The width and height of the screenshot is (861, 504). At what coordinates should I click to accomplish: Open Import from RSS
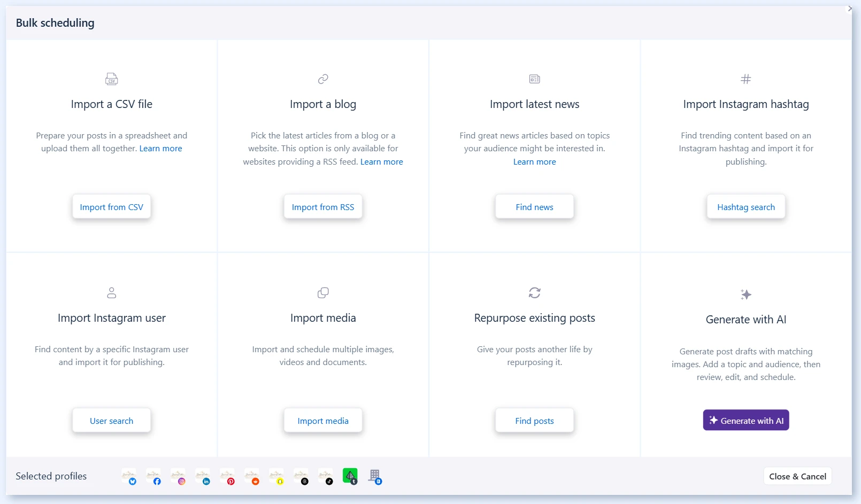[323, 207]
